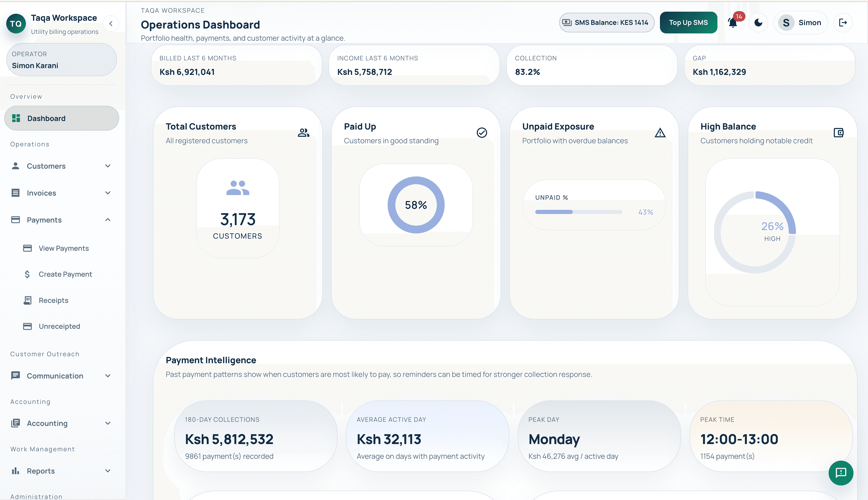Click the people icon on Total Customers card
The height and width of the screenshot is (500, 868).
303,133
